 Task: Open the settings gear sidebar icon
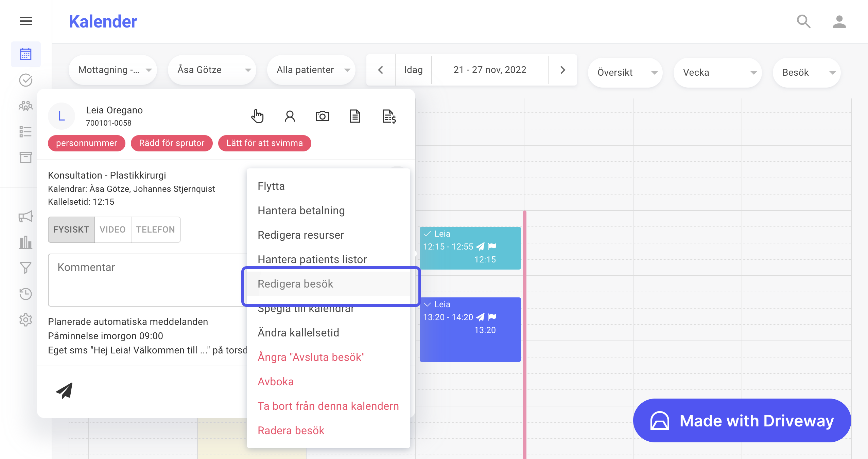26,320
